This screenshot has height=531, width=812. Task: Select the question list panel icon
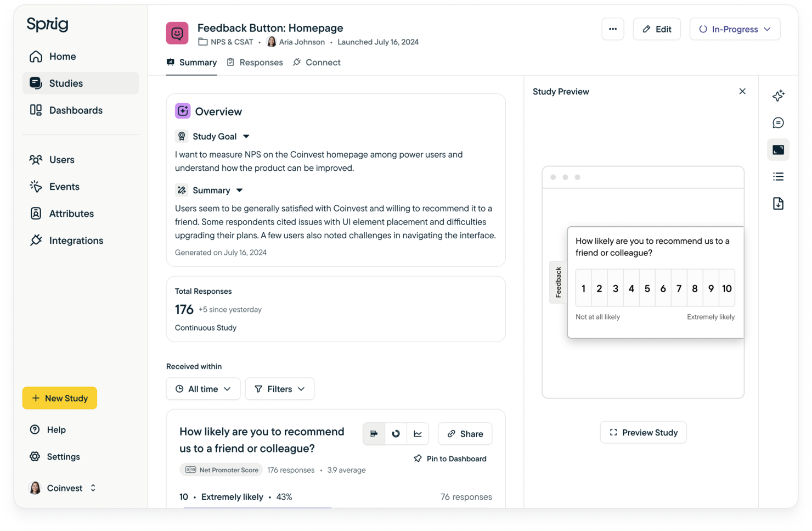(778, 176)
